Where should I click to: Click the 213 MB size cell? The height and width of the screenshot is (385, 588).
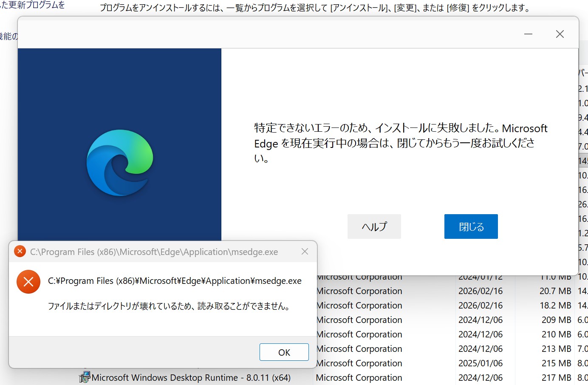click(x=557, y=349)
